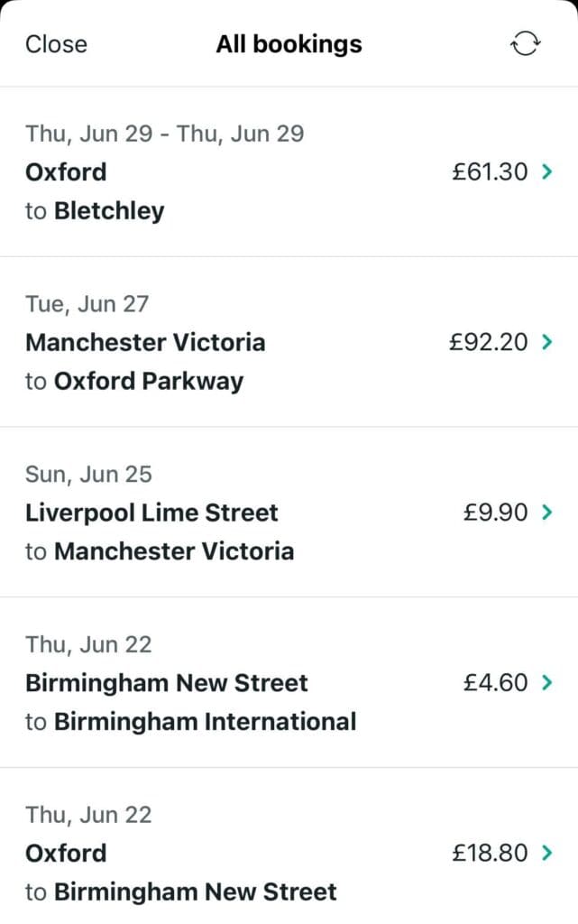Tap chevron next to £18.80 booking
This screenshot has height=924, width=578.
click(546, 853)
